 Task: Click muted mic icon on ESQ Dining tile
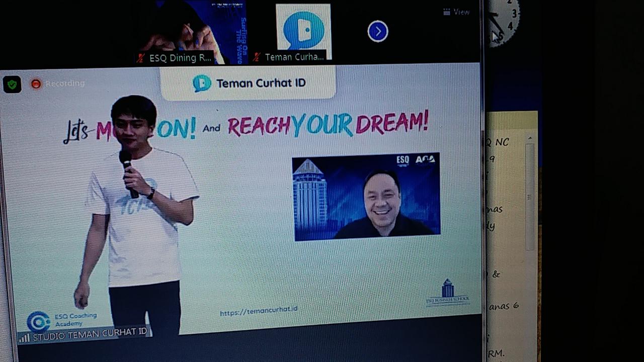(141, 58)
